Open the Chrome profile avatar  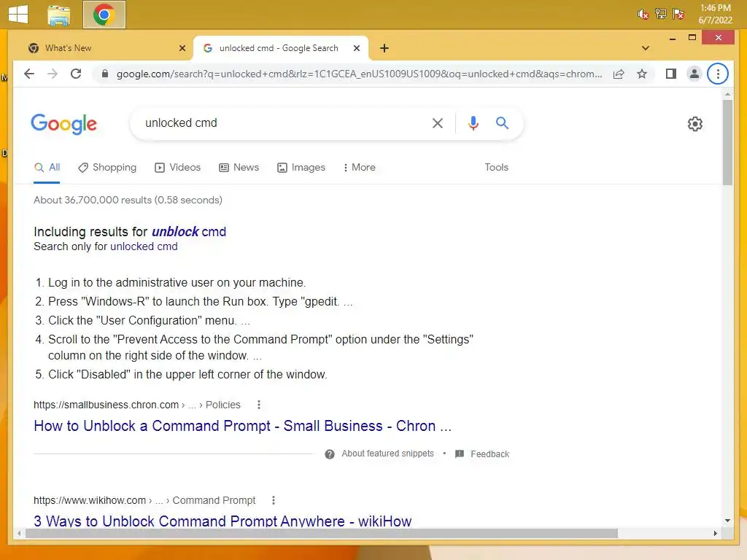694,74
